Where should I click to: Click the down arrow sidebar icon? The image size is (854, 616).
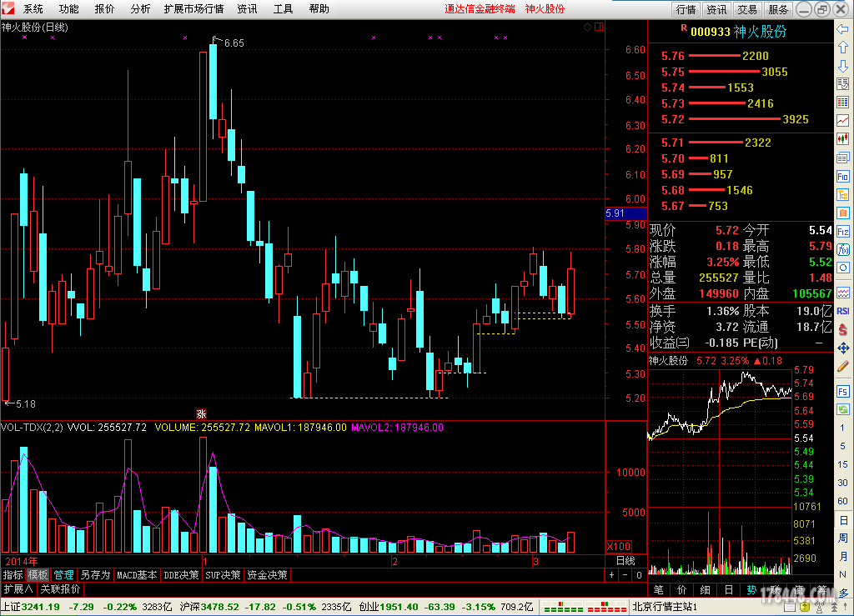tap(842, 66)
